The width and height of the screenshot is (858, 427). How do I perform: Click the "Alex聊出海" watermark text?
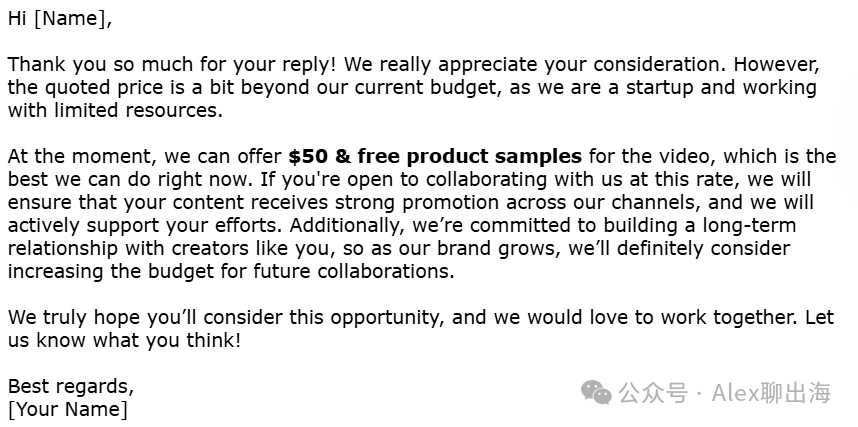tap(772, 393)
